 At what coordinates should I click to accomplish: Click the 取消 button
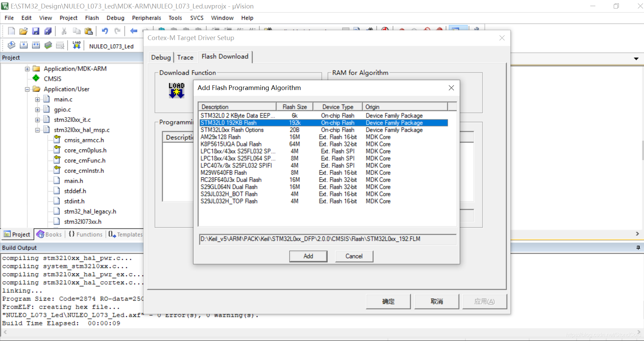(x=437, y=301)
